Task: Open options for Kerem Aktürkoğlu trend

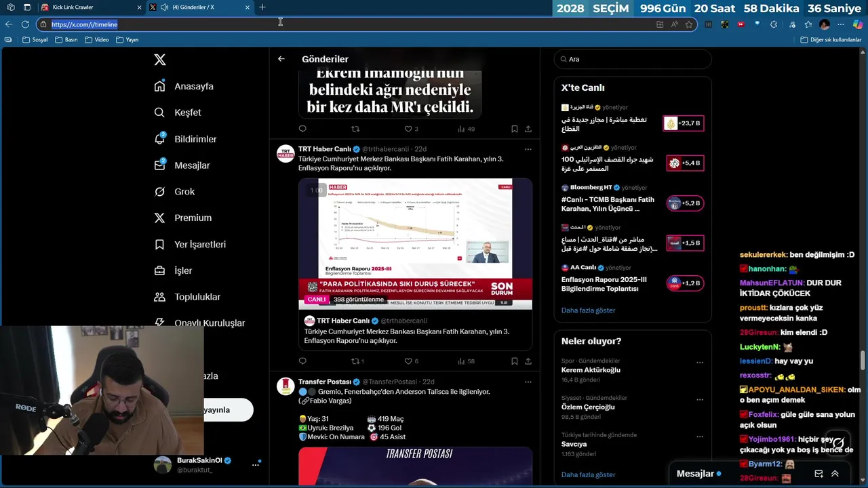Action: (700, 362)
